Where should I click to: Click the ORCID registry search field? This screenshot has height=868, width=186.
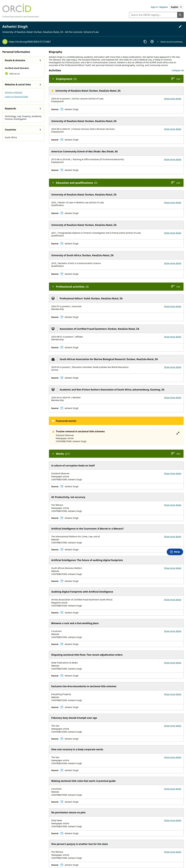pyautogui.click(x=153, y=15)
